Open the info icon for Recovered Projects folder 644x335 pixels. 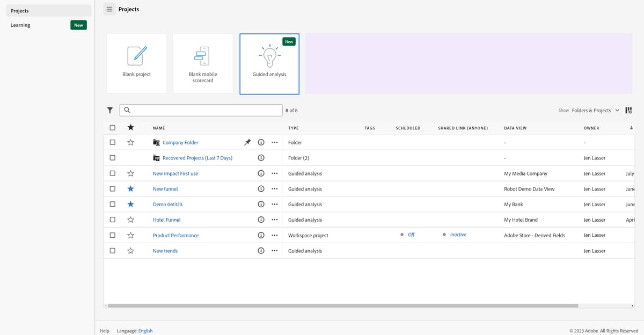click(261, 157)
